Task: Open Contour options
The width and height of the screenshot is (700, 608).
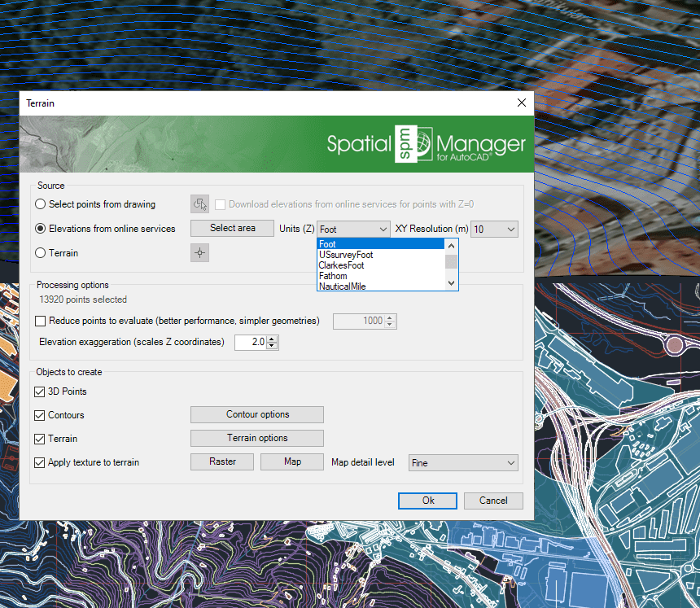Action: click(x=257, y=414)
